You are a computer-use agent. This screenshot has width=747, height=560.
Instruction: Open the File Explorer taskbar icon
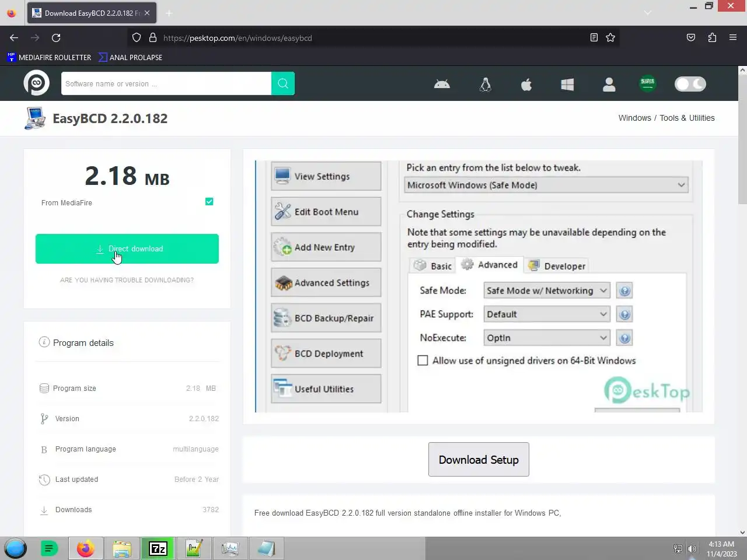click(122, 548)
